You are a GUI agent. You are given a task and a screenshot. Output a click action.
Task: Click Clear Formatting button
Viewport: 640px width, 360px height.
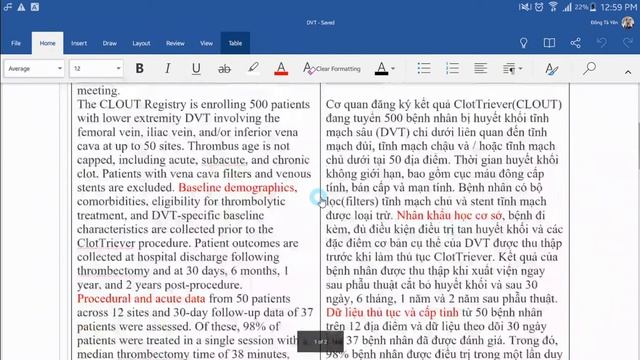(332, 69)
